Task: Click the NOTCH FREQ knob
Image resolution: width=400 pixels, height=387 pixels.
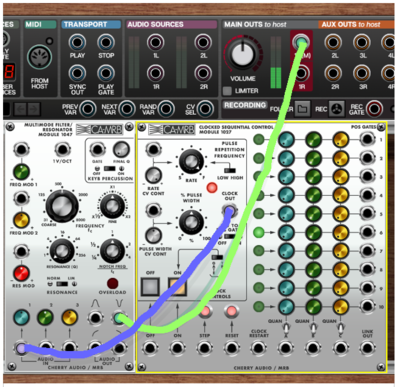Action: 112,251
